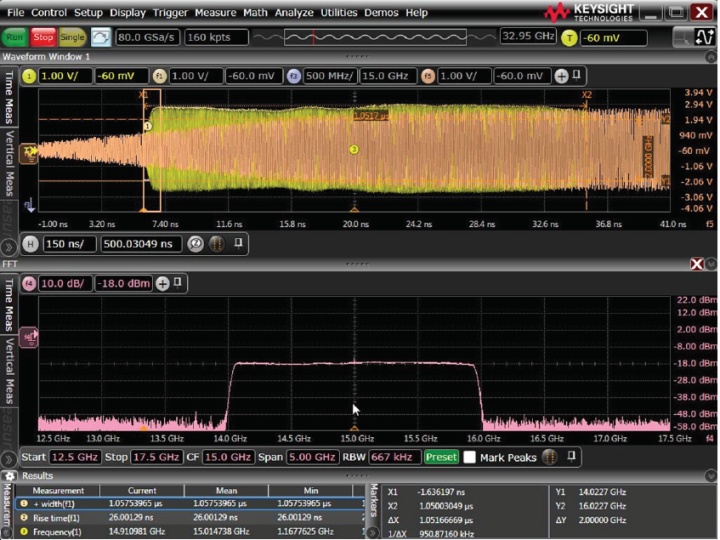
Task: Edit FFT Start 12.5 GHz field
Action: tap(74, 457)
